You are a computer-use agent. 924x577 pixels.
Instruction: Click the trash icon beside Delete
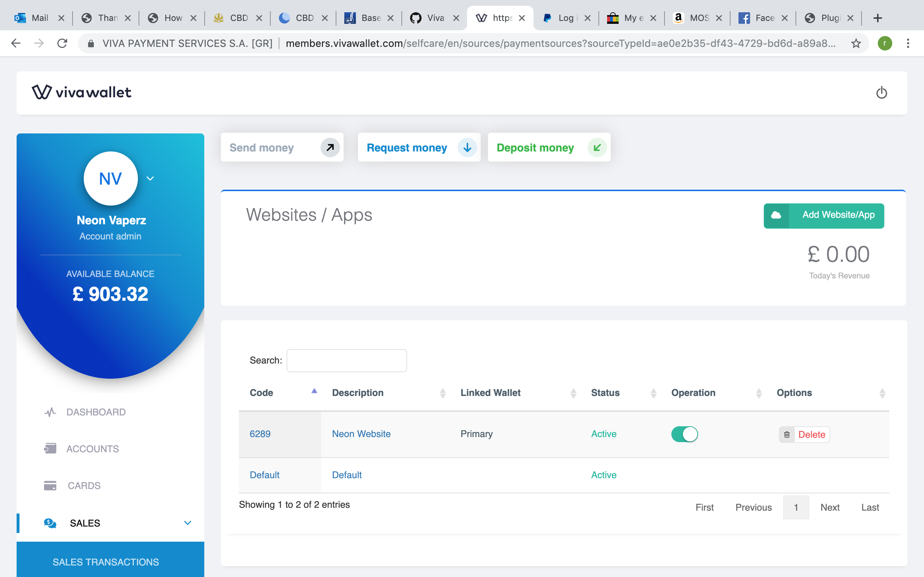(x=787, y=434)
